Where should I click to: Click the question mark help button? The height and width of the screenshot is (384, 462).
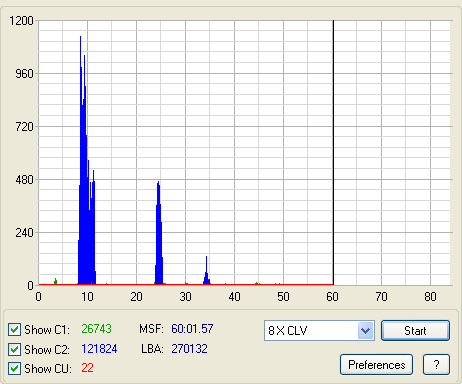[x=436, y=365]
